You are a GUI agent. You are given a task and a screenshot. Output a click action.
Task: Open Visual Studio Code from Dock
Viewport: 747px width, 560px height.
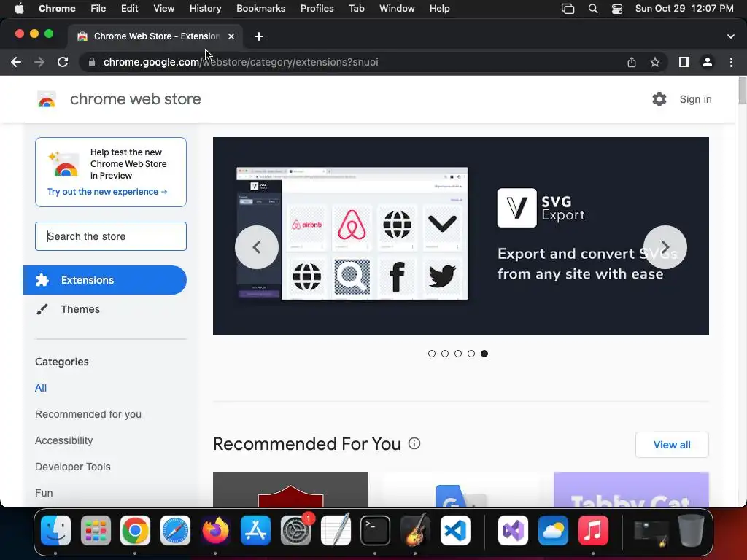click(455, 531)
